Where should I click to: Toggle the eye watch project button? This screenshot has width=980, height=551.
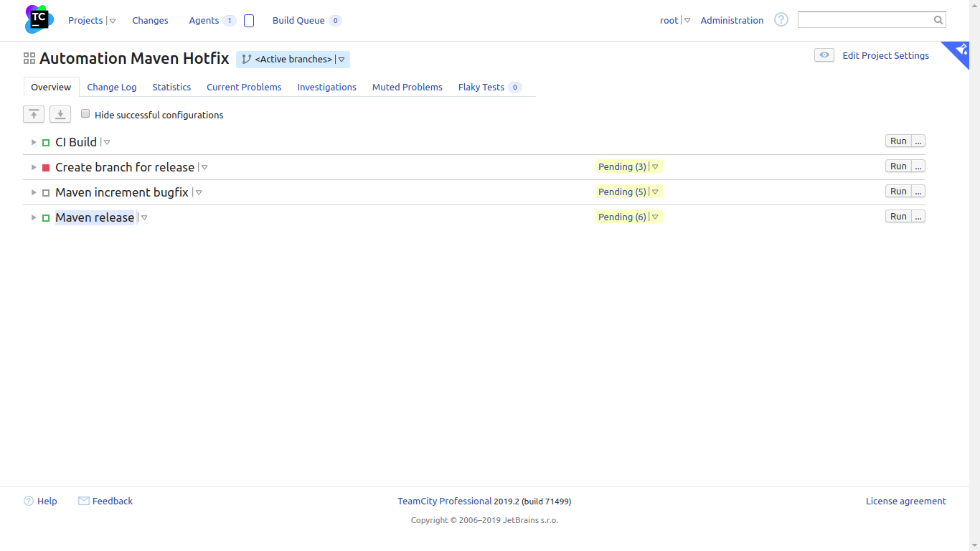[824, 55]
